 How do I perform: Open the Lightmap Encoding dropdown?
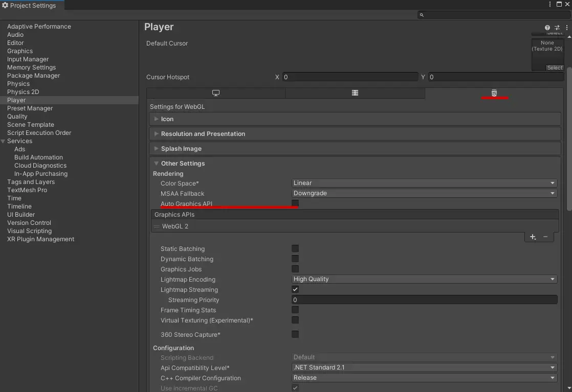point(424,279)
